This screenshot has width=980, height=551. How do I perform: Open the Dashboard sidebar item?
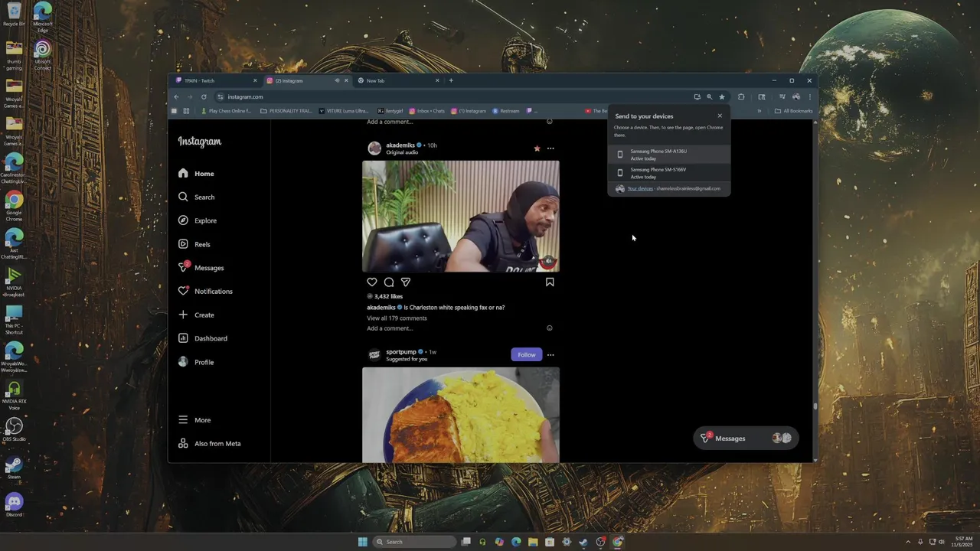pos(202,338)
